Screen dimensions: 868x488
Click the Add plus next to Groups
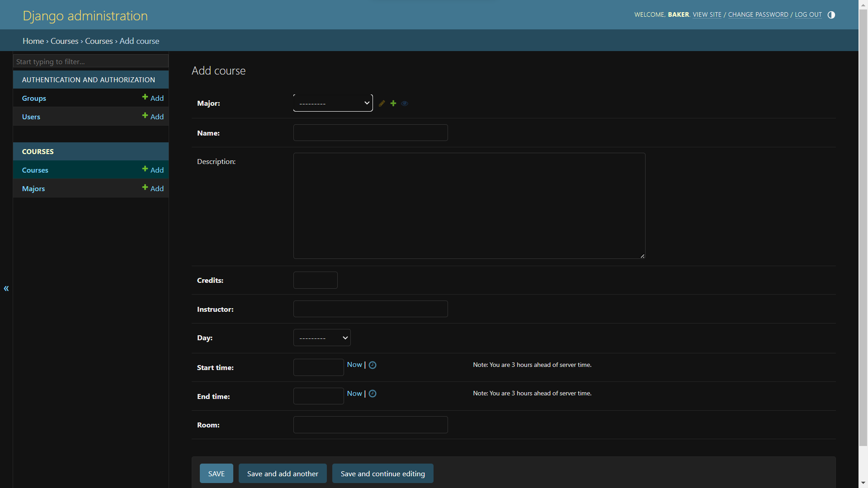coord(153,98)
